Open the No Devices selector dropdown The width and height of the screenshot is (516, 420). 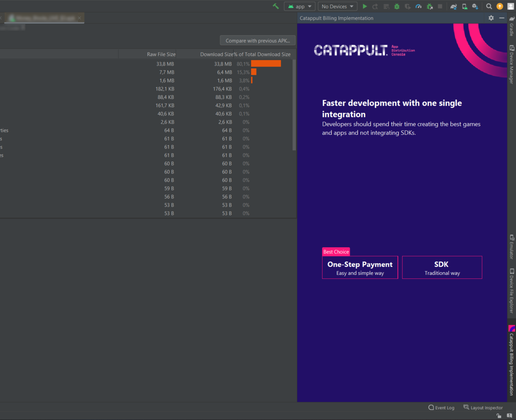(x=337, y=6)
